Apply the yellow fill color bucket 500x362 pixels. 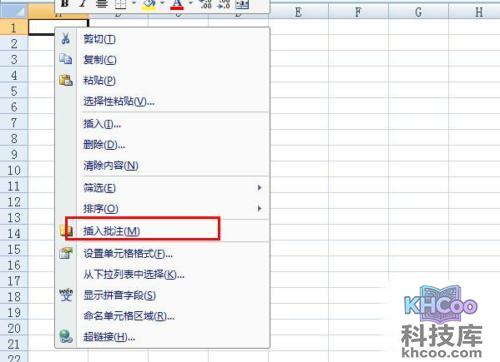pyautogui.click(x=149, y=4)
